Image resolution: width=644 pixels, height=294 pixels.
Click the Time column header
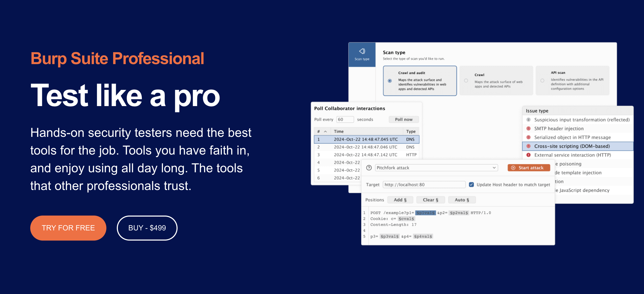[367, 132]
